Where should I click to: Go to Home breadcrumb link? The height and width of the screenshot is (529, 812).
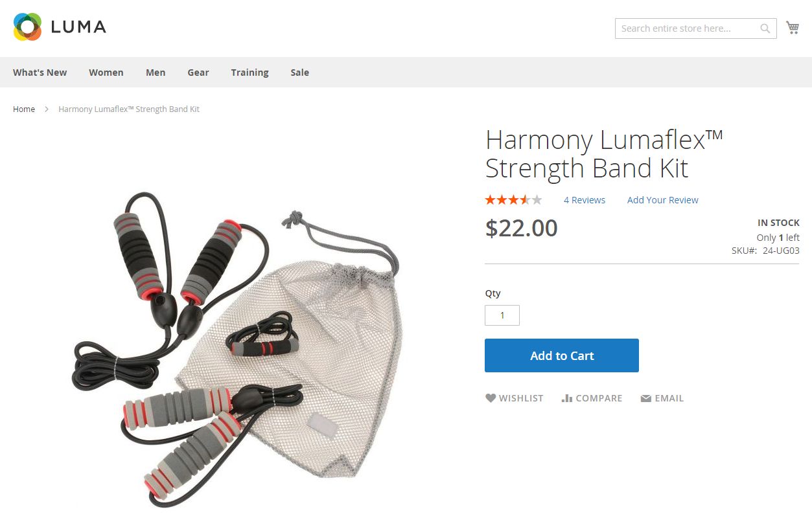coord(24,109)
